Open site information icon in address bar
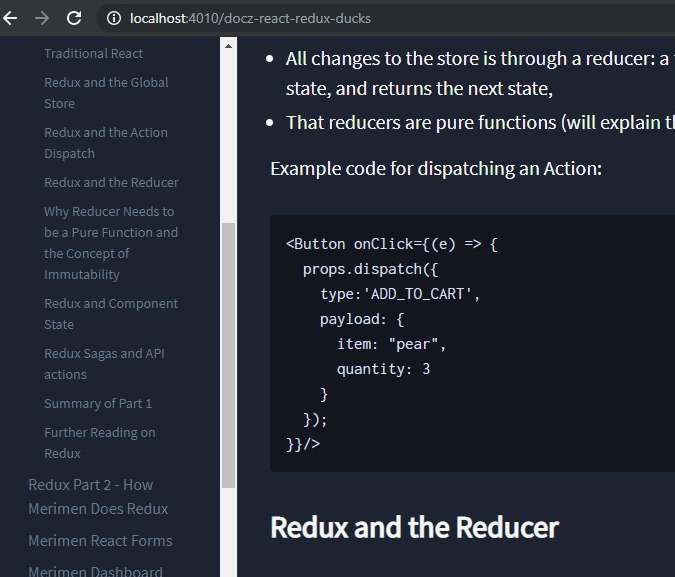Screen dimensions: 675x577 point(114,18)
